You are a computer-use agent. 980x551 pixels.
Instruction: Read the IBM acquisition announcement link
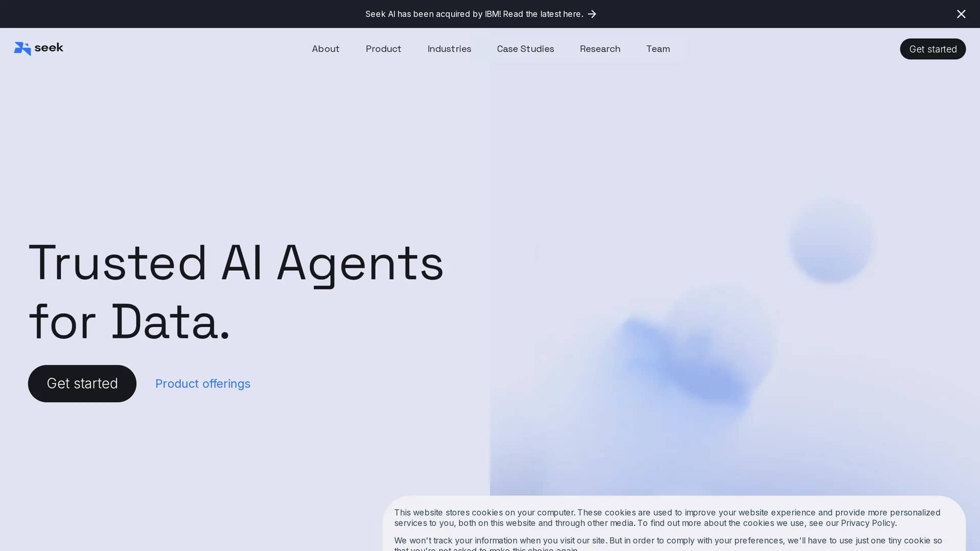click(x=474, y=14)
